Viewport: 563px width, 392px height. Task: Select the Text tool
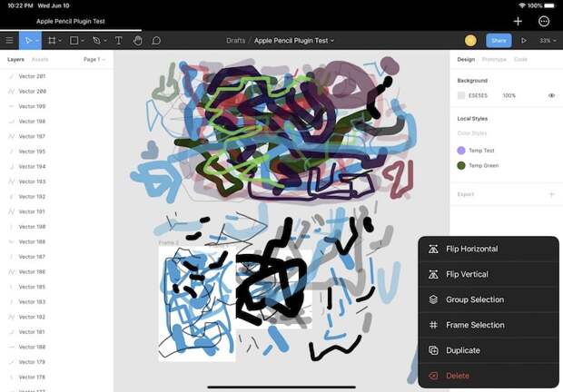click(118, 41)
